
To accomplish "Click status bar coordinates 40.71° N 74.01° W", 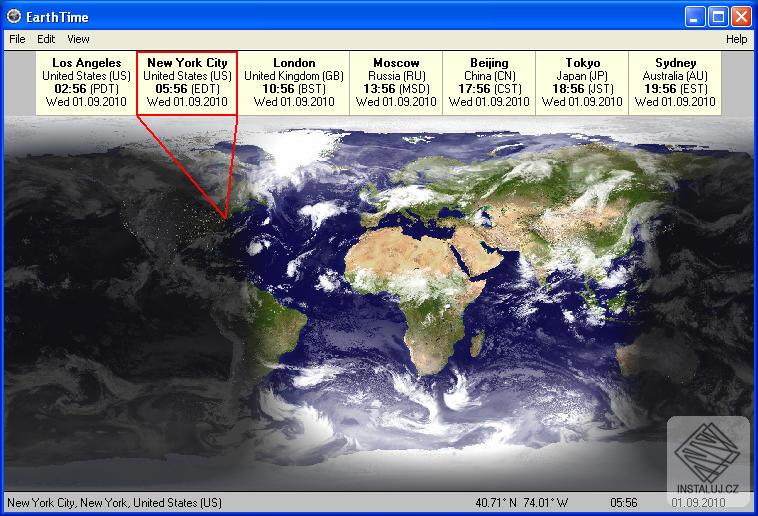I will click(x=521, y=503).
